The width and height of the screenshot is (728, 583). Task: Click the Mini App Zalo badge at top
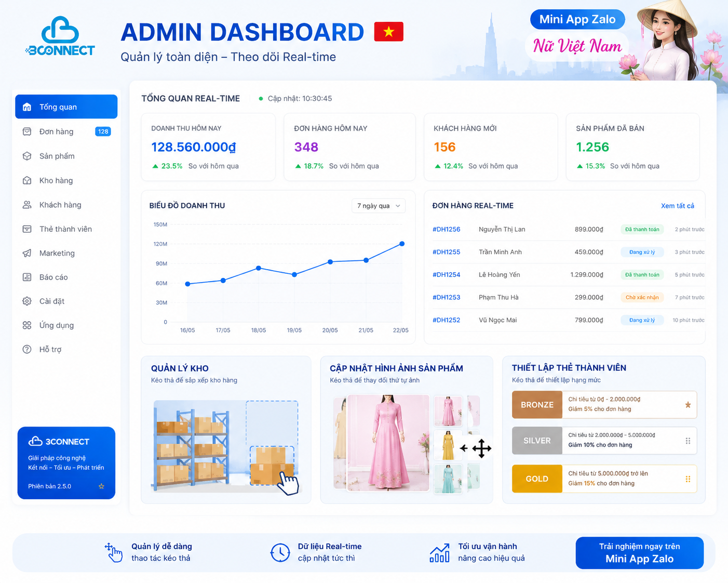point(577,19)
